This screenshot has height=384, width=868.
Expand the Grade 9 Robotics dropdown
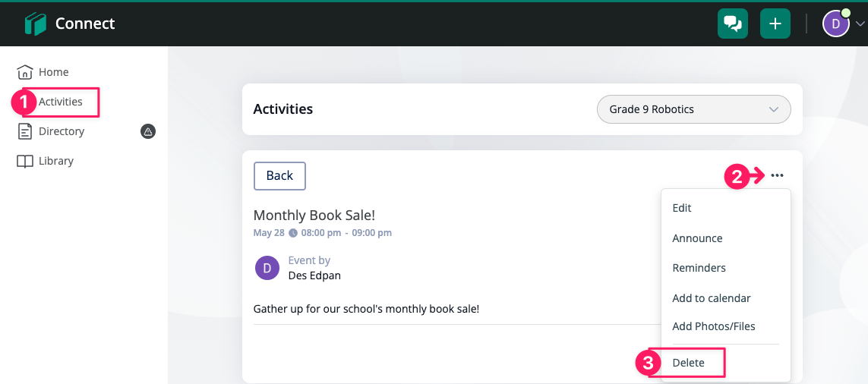pos(693,109)
